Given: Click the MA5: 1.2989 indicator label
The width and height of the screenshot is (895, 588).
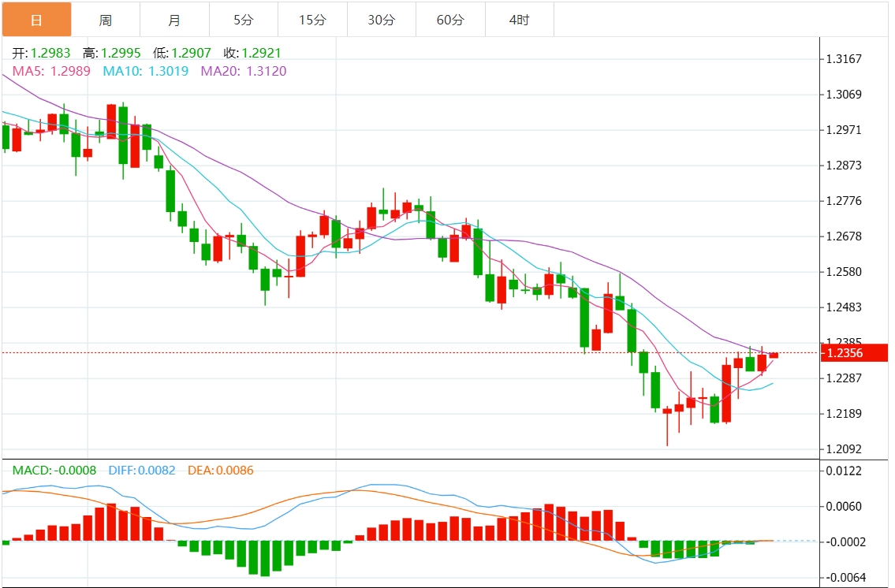Looking at the screenshot, I should (x=51, y=71).
